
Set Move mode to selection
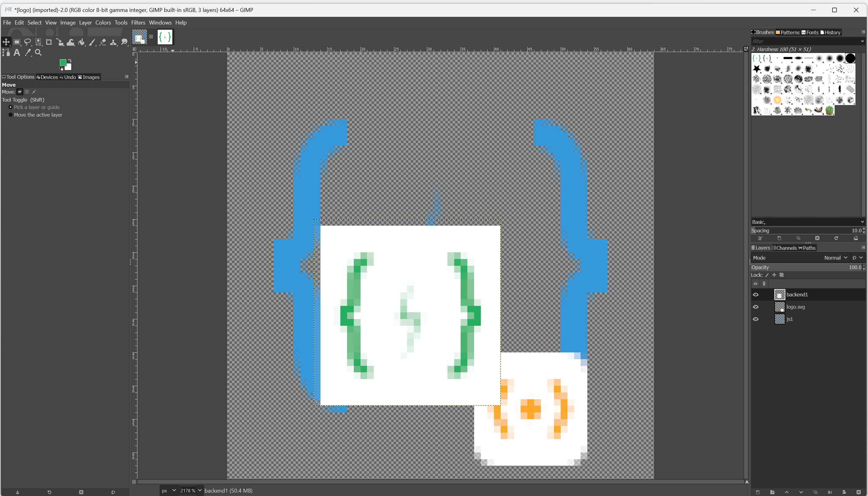27,92
